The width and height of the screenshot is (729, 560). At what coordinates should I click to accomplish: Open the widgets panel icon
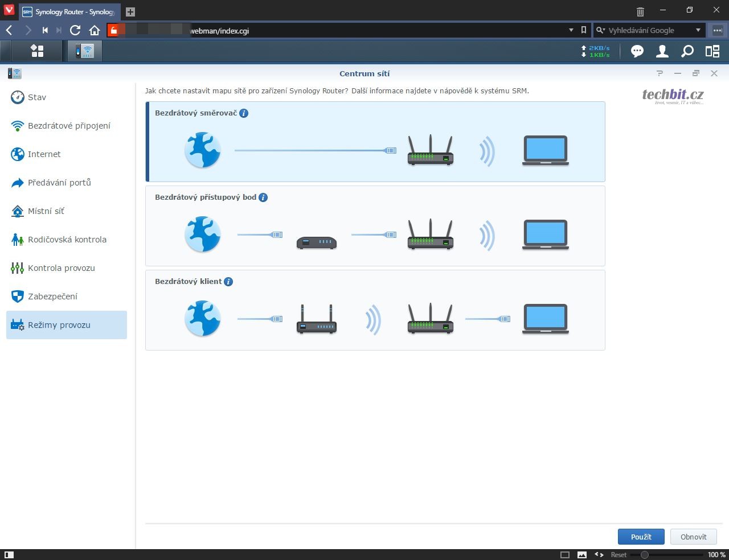pos(712,51)
